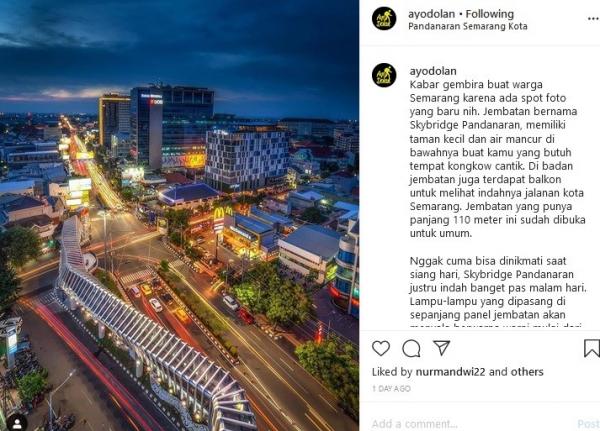The image size is (600, 431).
Task: Open ayodolan username above caption text
Action: [x=433, y=71]
